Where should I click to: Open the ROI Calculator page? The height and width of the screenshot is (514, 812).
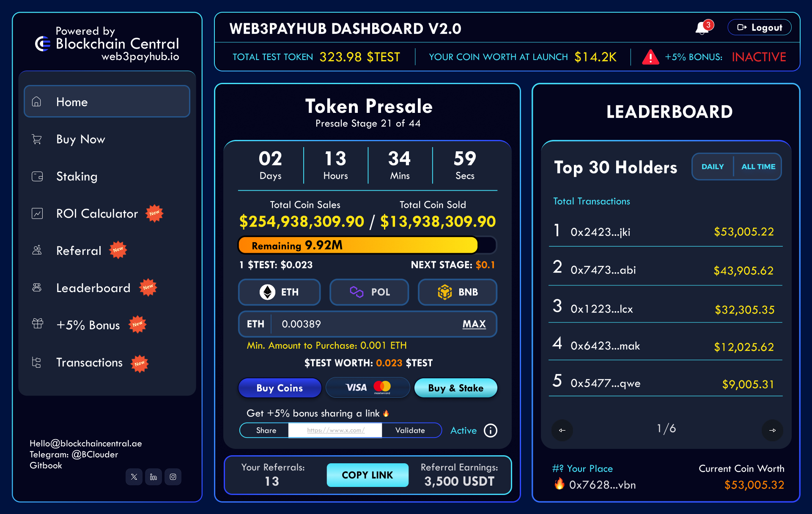[97, 213]
